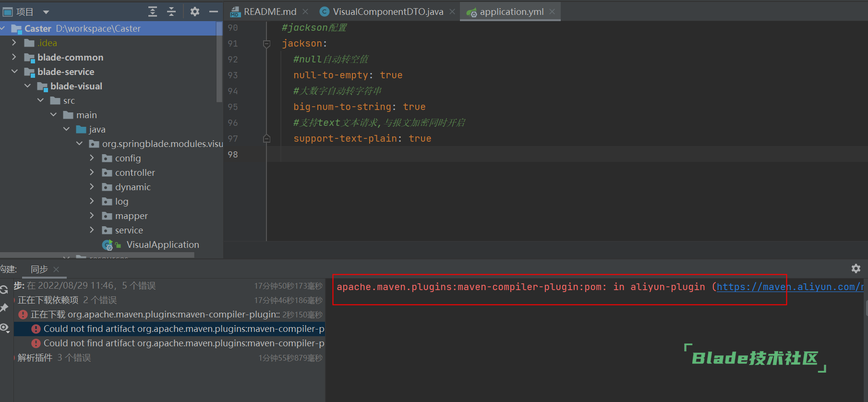Click the support-text-plain property key
This screenshot has height=402, width=868.
tap(345, 138)
